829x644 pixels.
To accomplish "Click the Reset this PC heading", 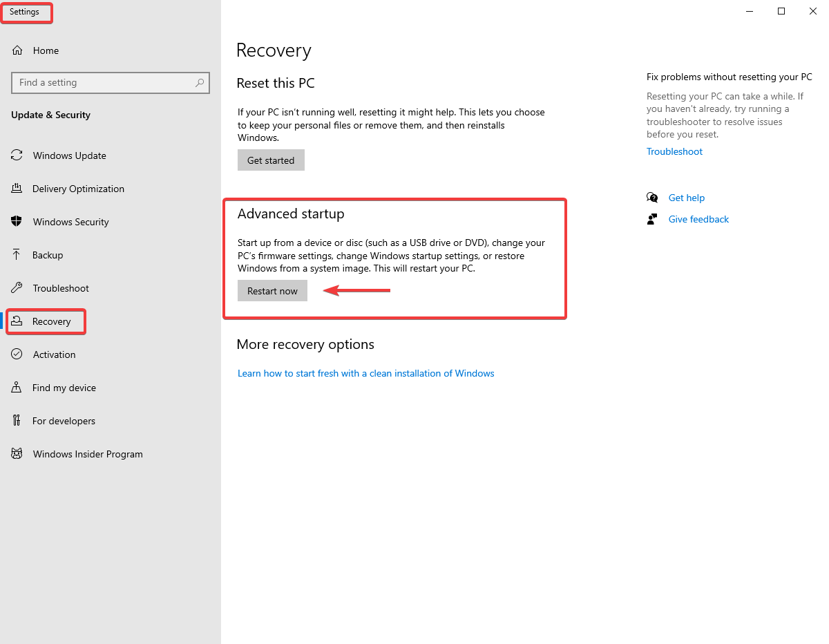I will 276,83.
